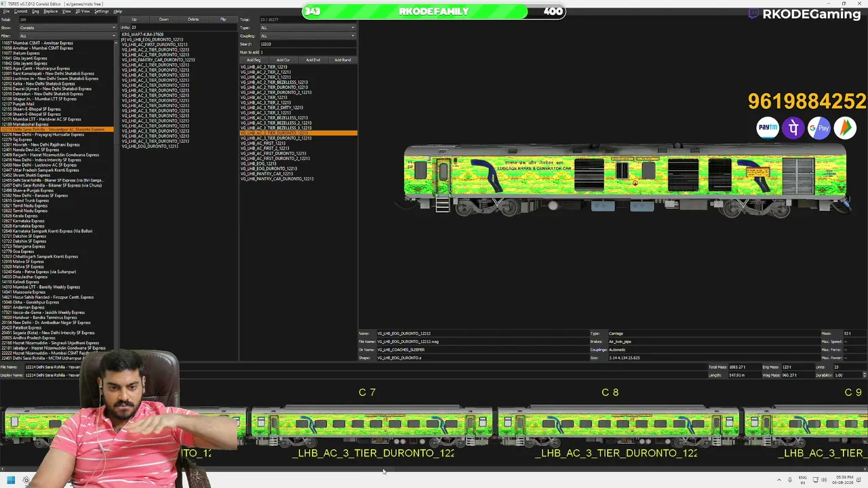Move the selected unit Up
The height and width of the screenshot is (488, 868).
[x=134, y=20]
